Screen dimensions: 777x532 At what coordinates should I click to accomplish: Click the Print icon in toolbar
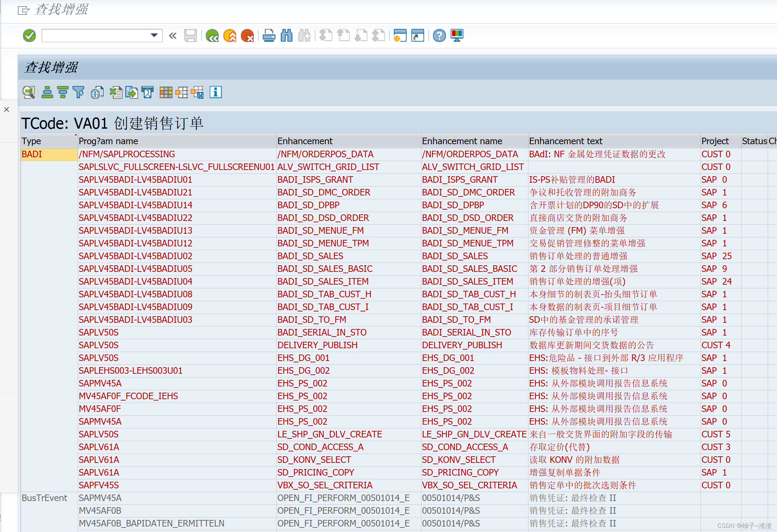269,35
